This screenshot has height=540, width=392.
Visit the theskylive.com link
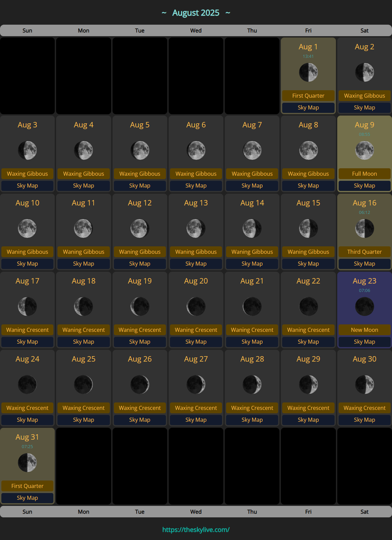point(196,530)
